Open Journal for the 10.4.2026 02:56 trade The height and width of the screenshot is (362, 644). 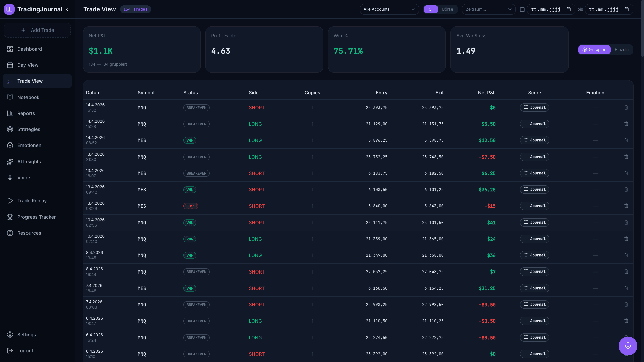(x=534, y=223)
